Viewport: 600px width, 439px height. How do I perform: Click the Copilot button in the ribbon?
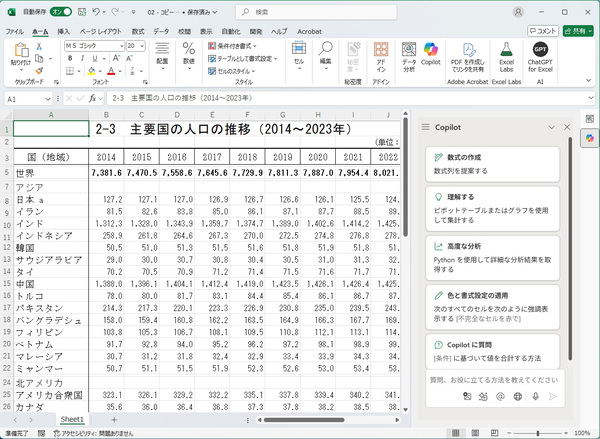pos(431,55)
